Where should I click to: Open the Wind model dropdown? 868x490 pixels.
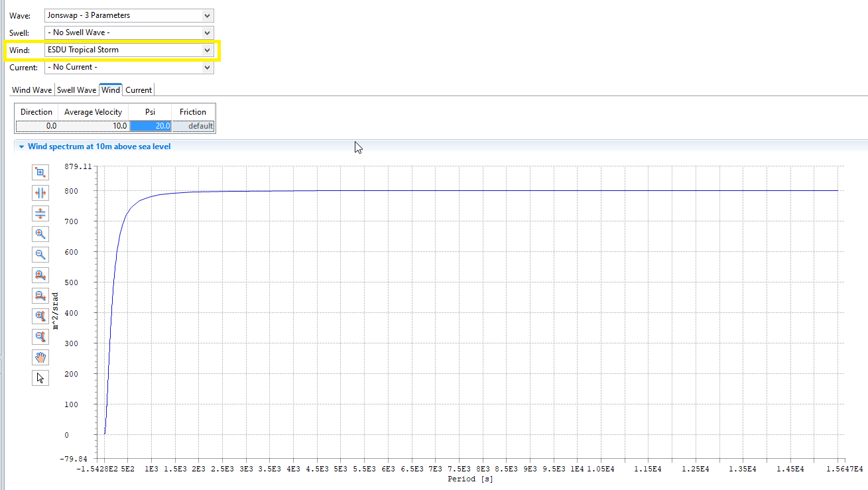[207, 50]
